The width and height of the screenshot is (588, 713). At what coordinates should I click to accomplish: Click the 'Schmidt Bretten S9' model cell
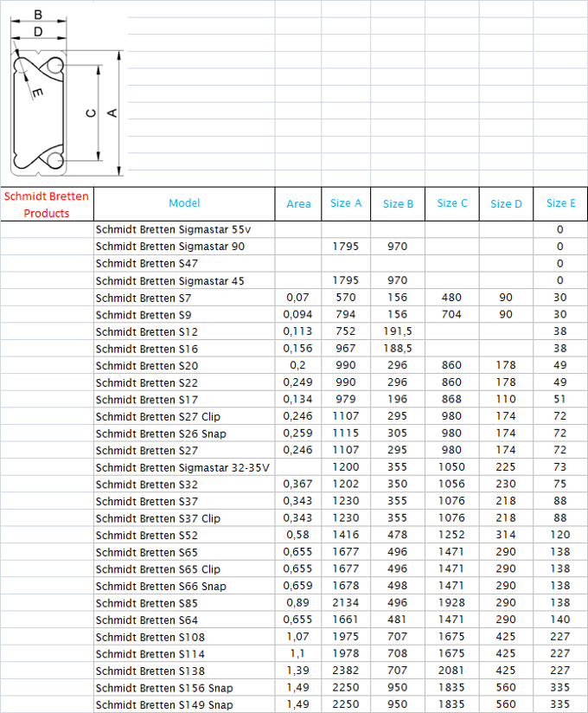pos(184,314)
